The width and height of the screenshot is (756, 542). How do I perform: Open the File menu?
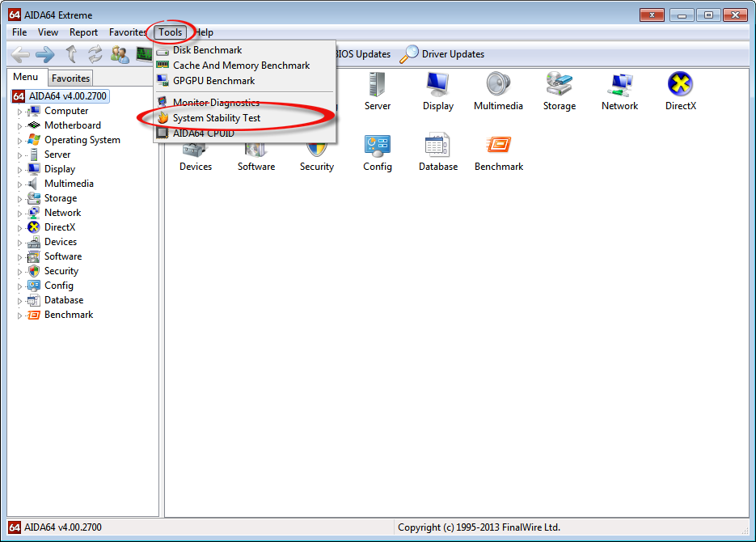click(x=19, y=32)
